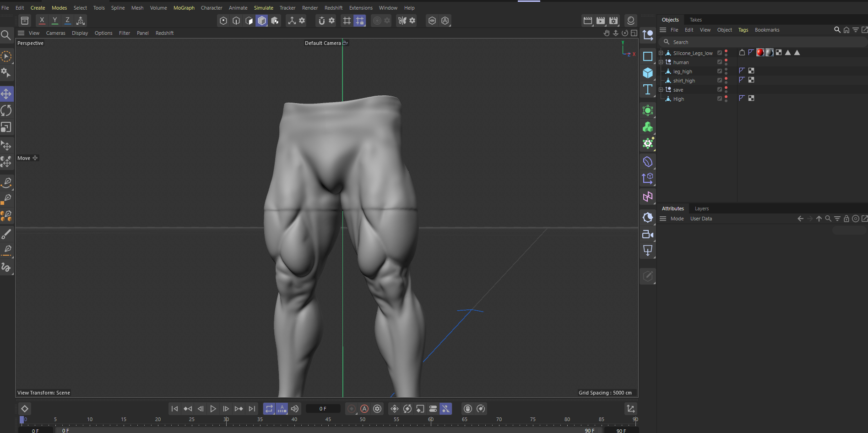The image size is (868, 433).
Task: Switch to the Takes tab
Action: pyautogui.click(x=695, y=20)
